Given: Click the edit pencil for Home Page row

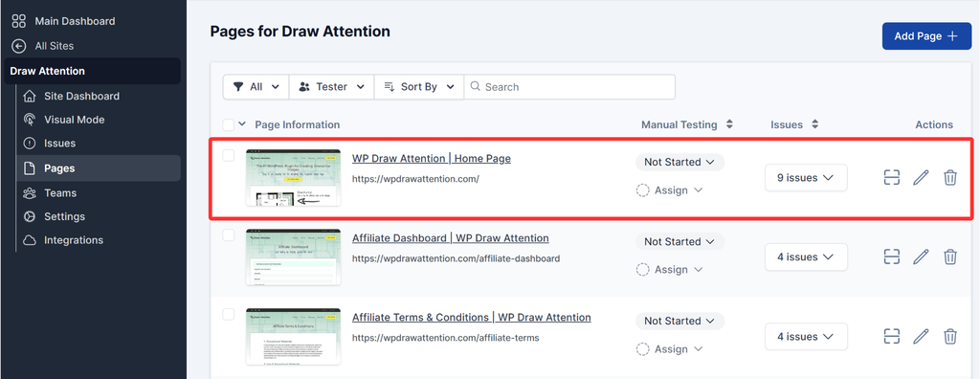Looking at the screenshot, I should coord(921,178).
